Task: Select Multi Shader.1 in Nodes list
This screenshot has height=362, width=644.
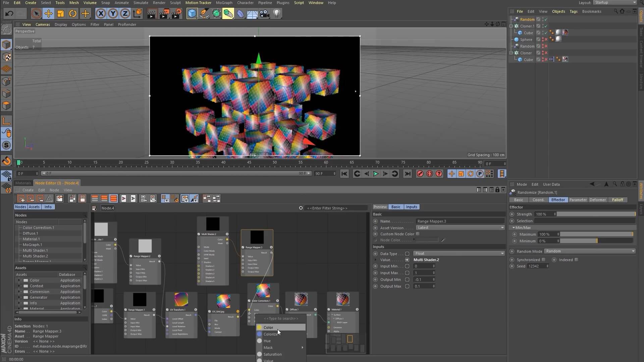Action: pos(35,250)
